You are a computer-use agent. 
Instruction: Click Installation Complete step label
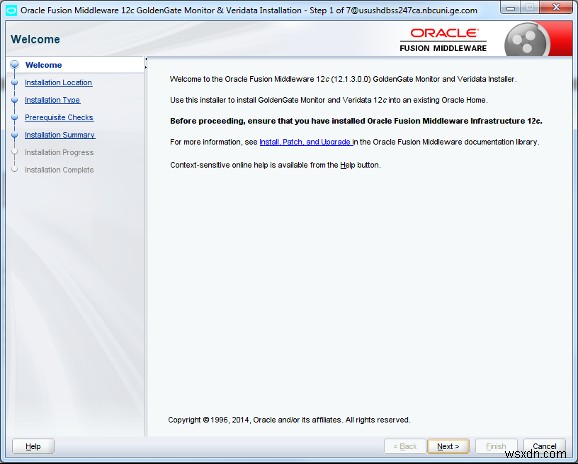point(59,170)
